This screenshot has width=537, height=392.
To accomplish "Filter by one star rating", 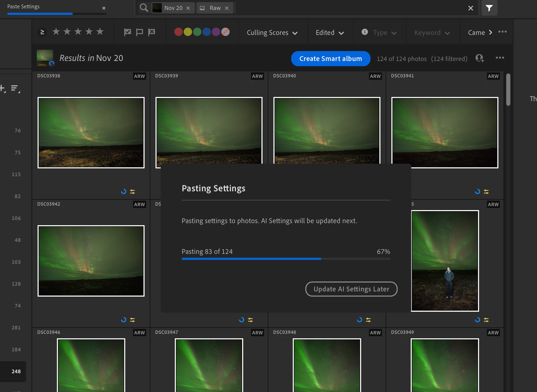I will pyautogui.click(x=56, y=32).
